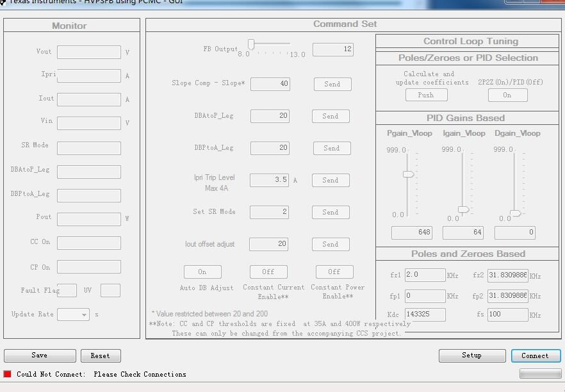The width and height of the screenshot is (565, 392).
Task: Send the DBAtoP_Leg command value
Action: [x=331, y=117]
